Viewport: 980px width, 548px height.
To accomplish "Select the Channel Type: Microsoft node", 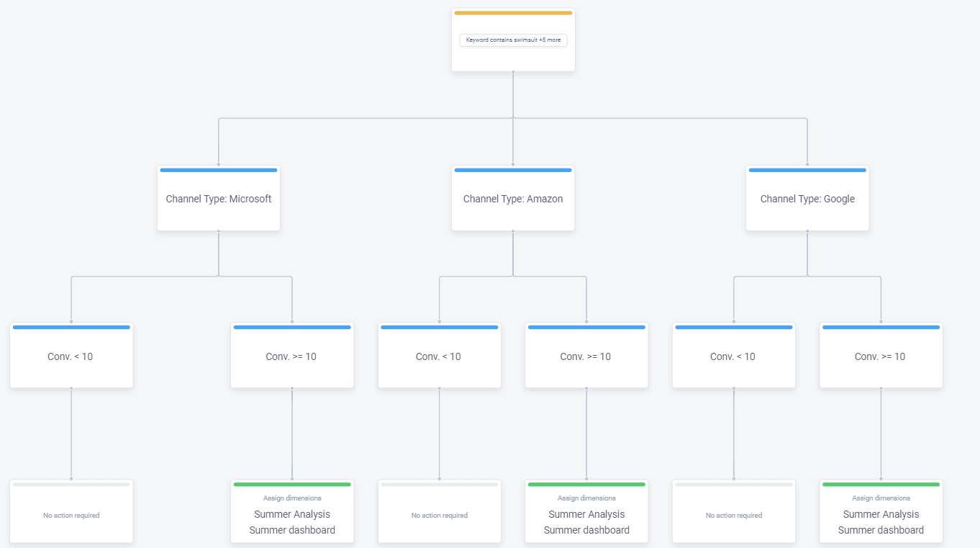I will pos(218,199).
